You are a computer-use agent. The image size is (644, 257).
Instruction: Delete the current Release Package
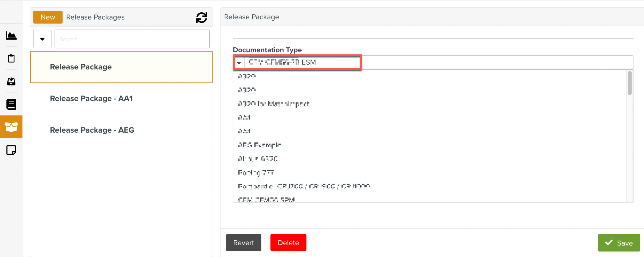click(x=288, y=242)
